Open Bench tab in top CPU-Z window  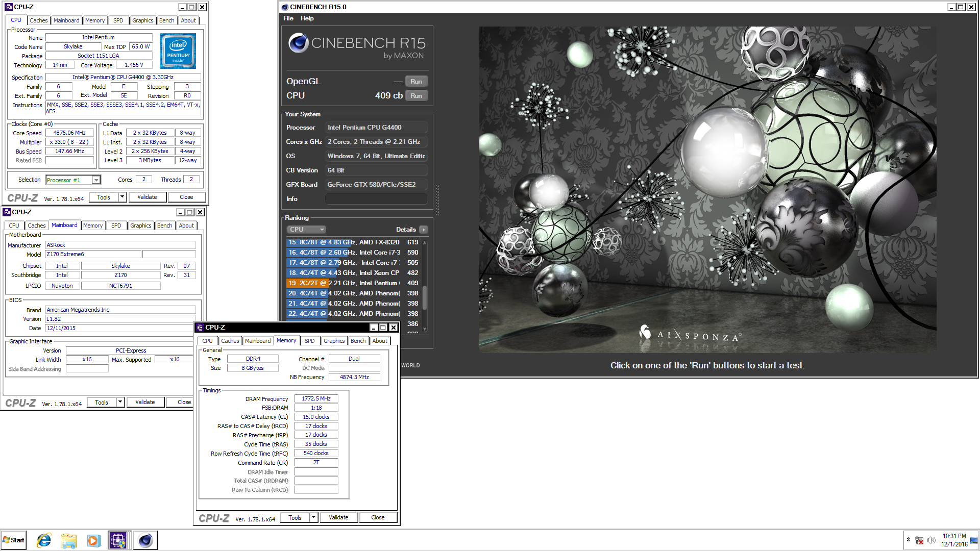(x=167, y=20)
